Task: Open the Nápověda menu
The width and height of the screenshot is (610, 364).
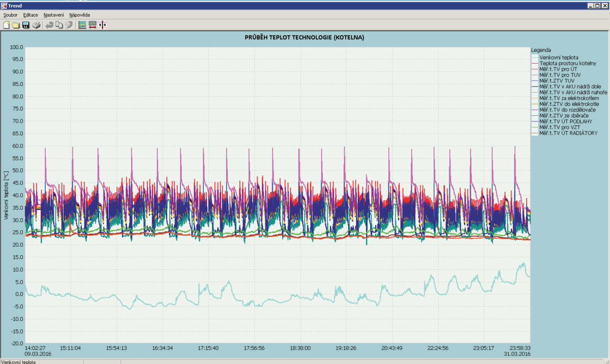Action: coord(79,15)
